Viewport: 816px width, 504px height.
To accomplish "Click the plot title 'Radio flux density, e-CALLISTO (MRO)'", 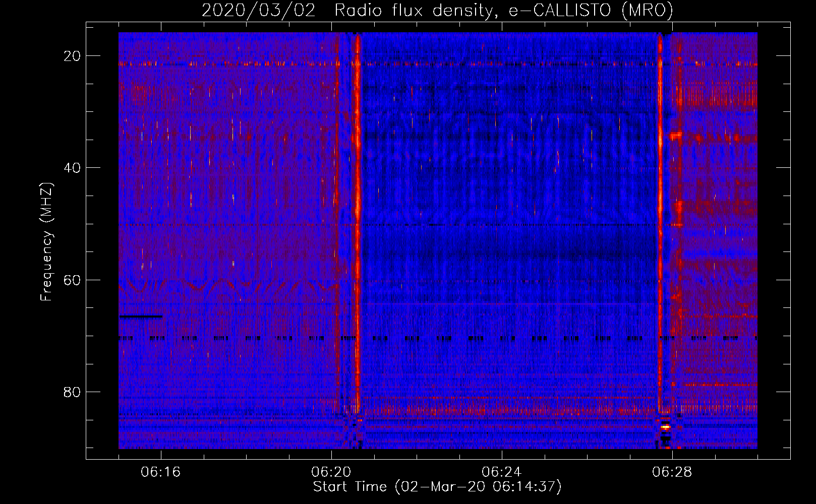I will (503, 10).
